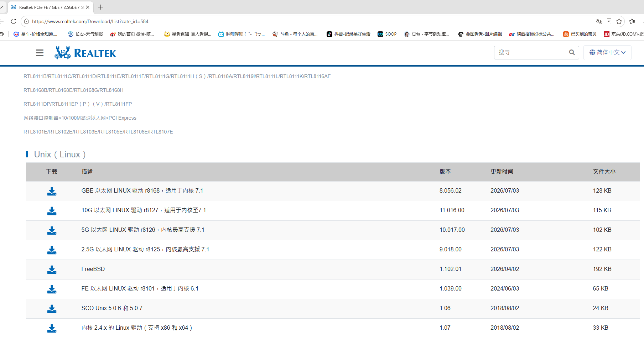Screen dimensions: 644x345
Task: Select the 2026/04/02 date cell
Action: coord(505,269)
